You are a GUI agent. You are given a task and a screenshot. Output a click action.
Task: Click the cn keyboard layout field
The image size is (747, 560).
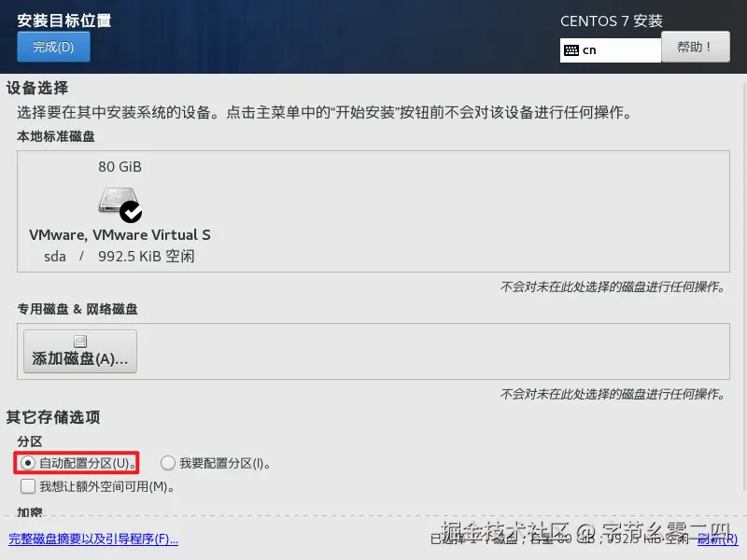611,50
